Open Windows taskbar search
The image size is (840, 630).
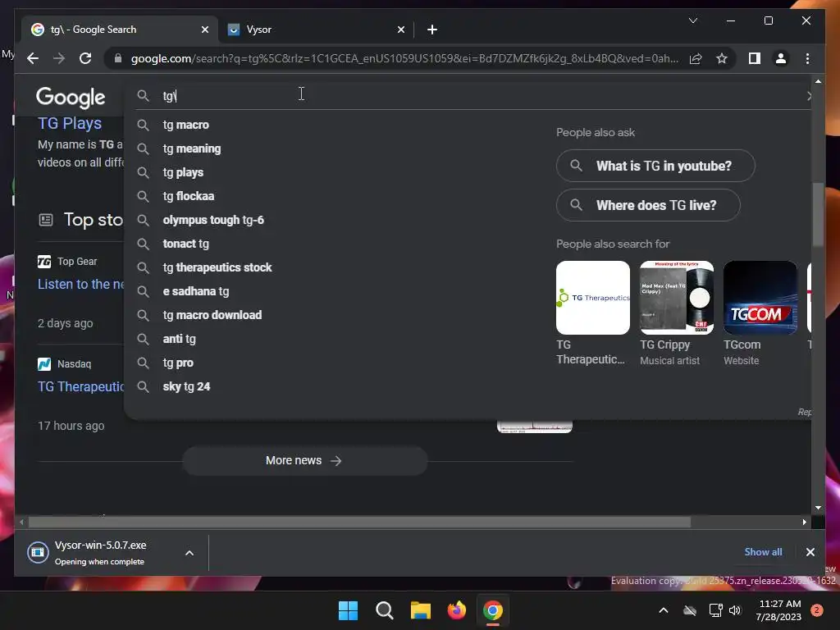(384, 610)
